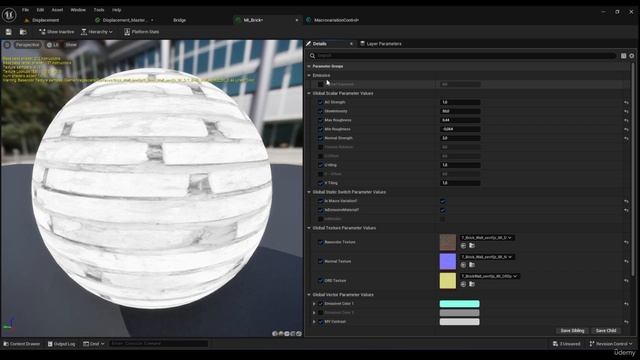Open the Output Log
640x360 pixels.
click(x=61, y=344)
